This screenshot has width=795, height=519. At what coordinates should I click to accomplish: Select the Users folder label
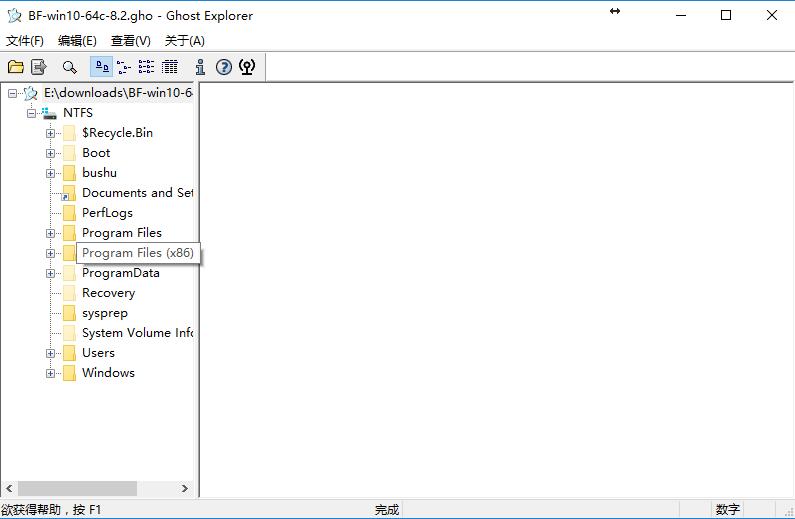coord(98,353)
